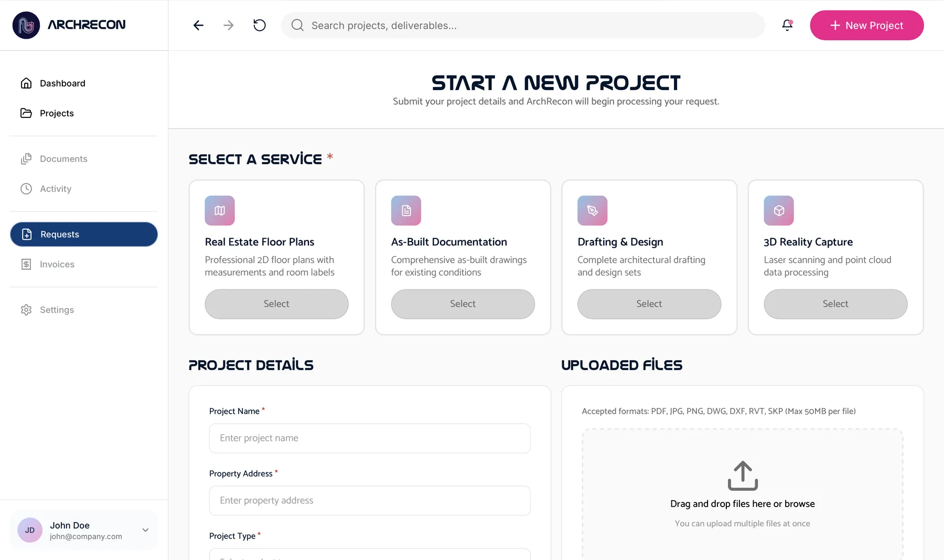The width and height of the screenshot is (944, 560).
Task: Open Activity in sidebar
Action: 84,189
